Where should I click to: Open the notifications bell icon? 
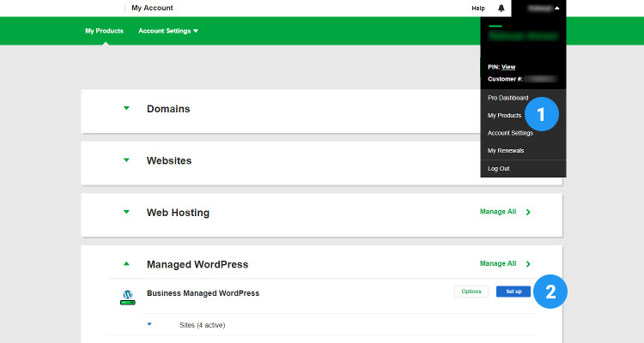pyautogui.click(x=501, y=9)
